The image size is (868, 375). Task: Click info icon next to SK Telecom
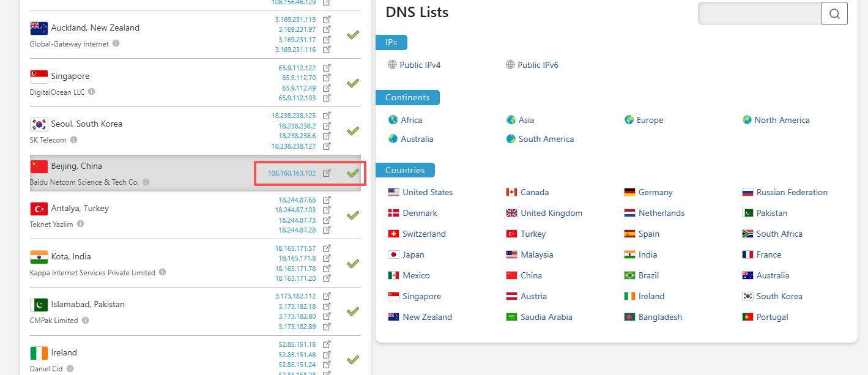(x=73, y=140)
